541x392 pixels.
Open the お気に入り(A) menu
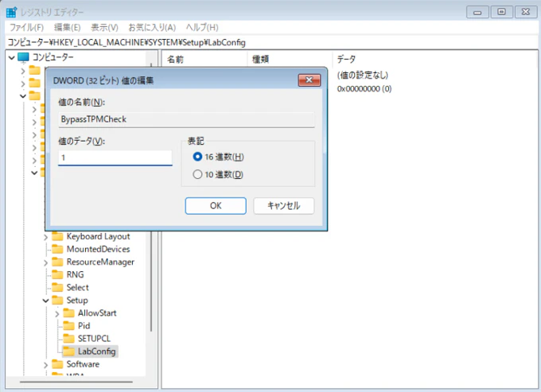pos(152,27)
